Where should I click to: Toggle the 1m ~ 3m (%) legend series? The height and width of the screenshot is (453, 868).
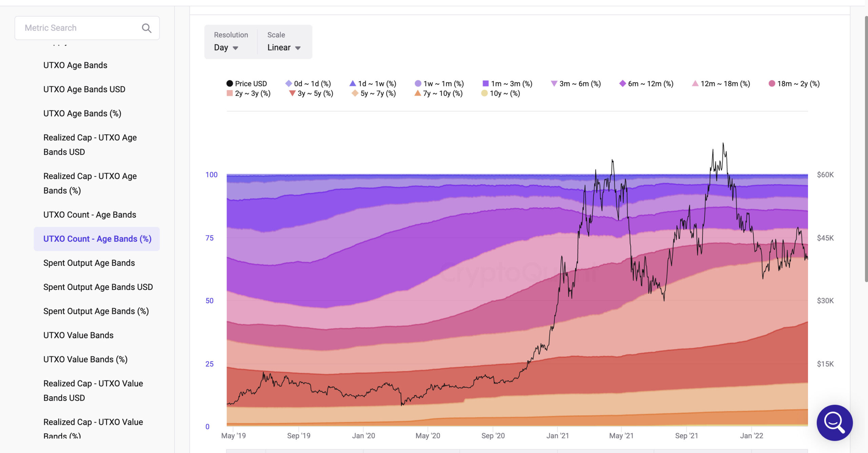508,83
